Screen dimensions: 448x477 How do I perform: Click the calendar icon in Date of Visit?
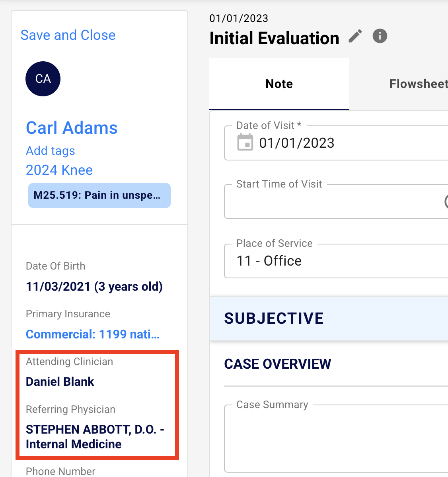point(245,142)
